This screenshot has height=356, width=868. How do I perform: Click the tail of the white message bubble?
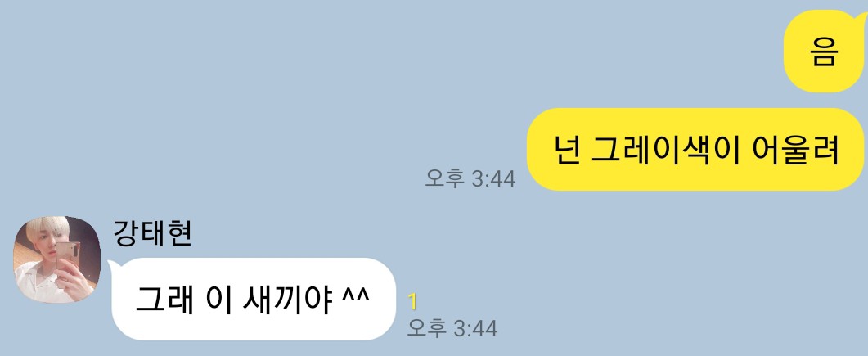click(x=111, y=266)
